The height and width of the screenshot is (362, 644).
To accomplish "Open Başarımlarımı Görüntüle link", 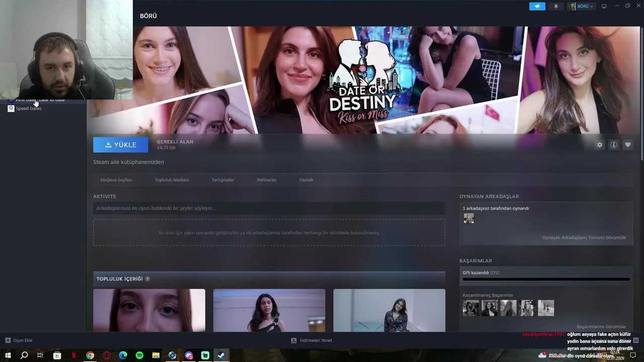I will pos(601,326).
